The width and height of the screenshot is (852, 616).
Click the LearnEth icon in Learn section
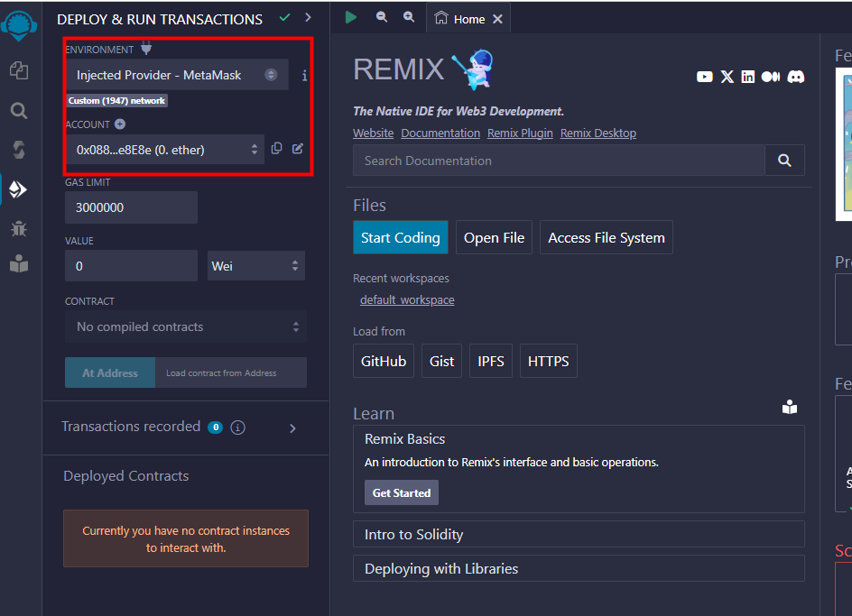pyautogui.click(x=790, y=407)
